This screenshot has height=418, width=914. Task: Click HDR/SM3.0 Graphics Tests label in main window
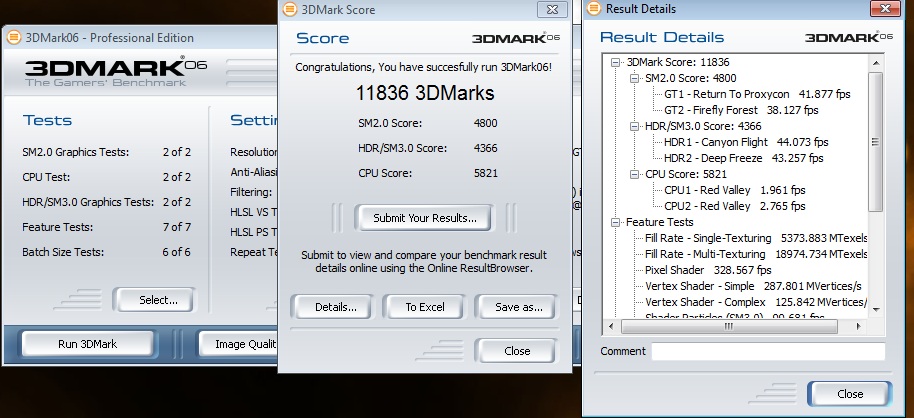pos(88,202)
